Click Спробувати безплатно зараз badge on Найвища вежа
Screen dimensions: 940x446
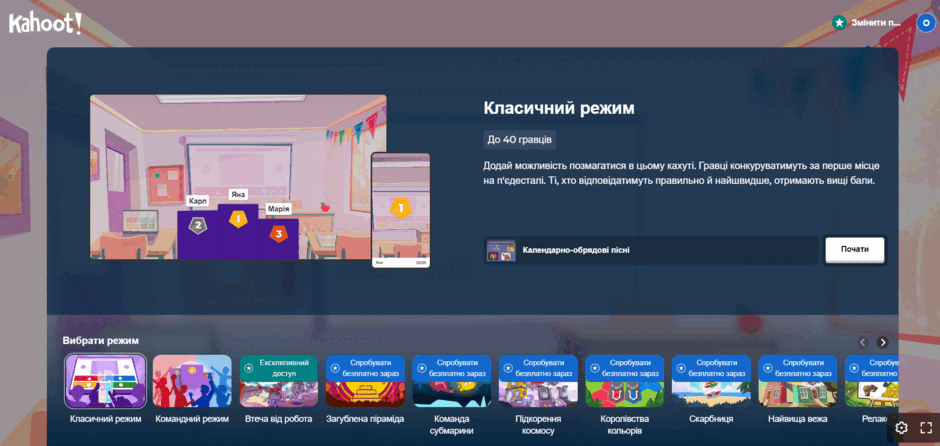pyautogui.click(x=797, y=368)
